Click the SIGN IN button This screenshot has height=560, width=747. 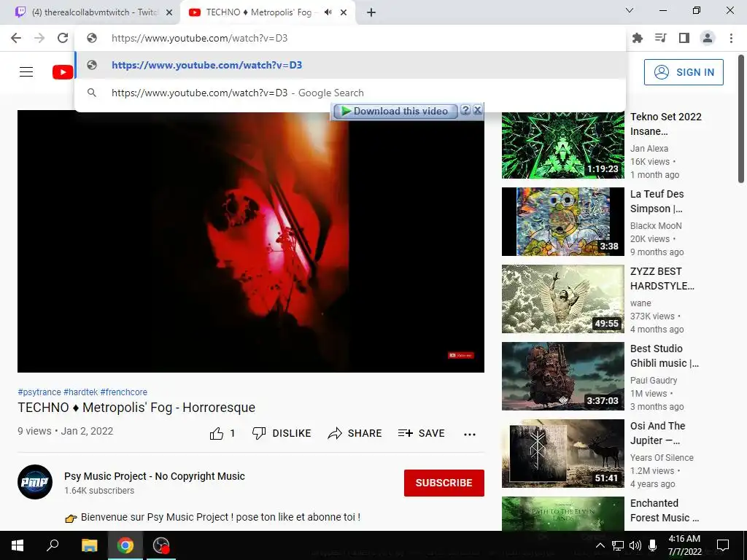[x=684, y=72]
